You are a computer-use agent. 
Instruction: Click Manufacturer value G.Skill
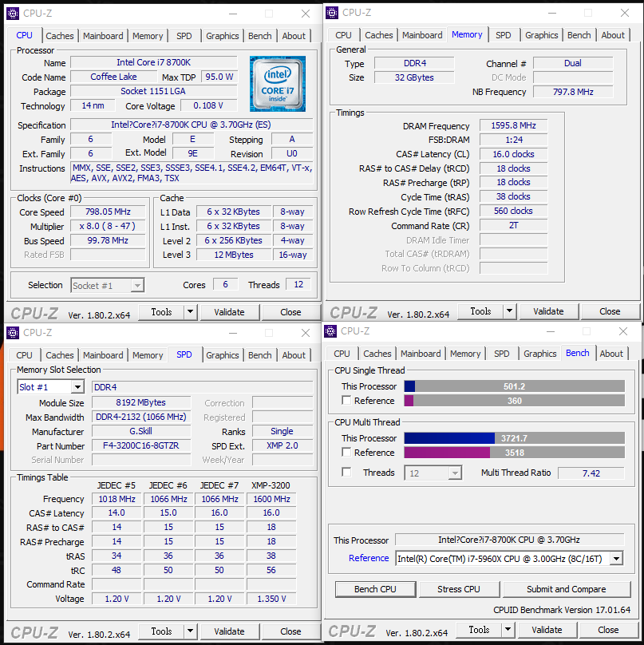[x=141, y=431]
